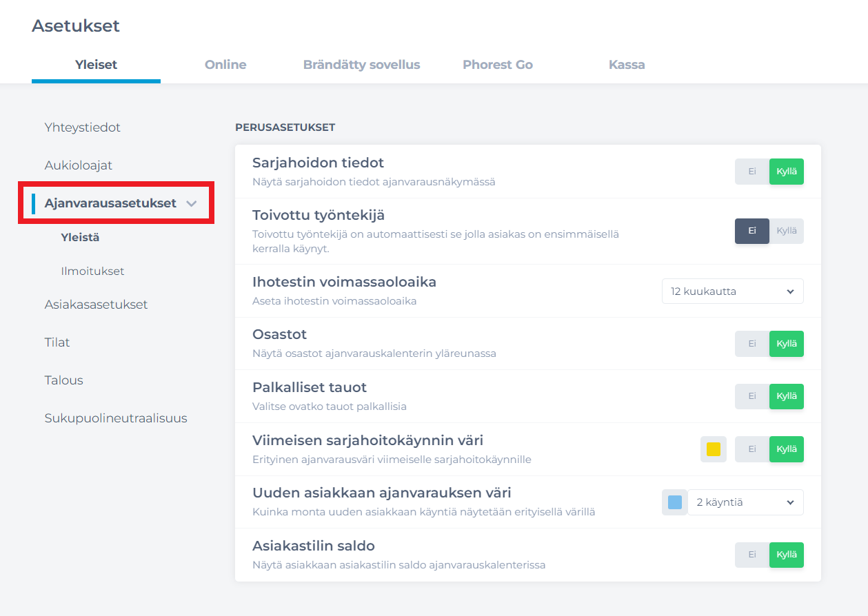Open the 2 käyntiä dropdown
868x616 pixels.
click(746, 502)
